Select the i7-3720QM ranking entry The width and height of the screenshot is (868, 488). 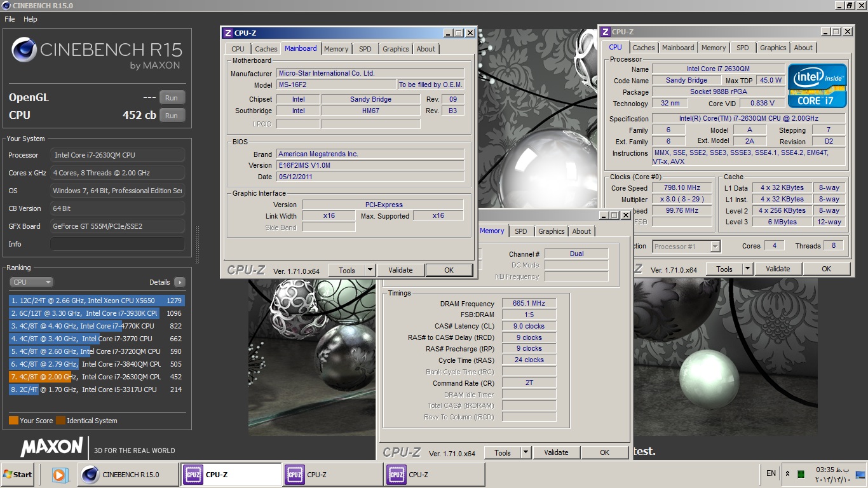(97, 351)
